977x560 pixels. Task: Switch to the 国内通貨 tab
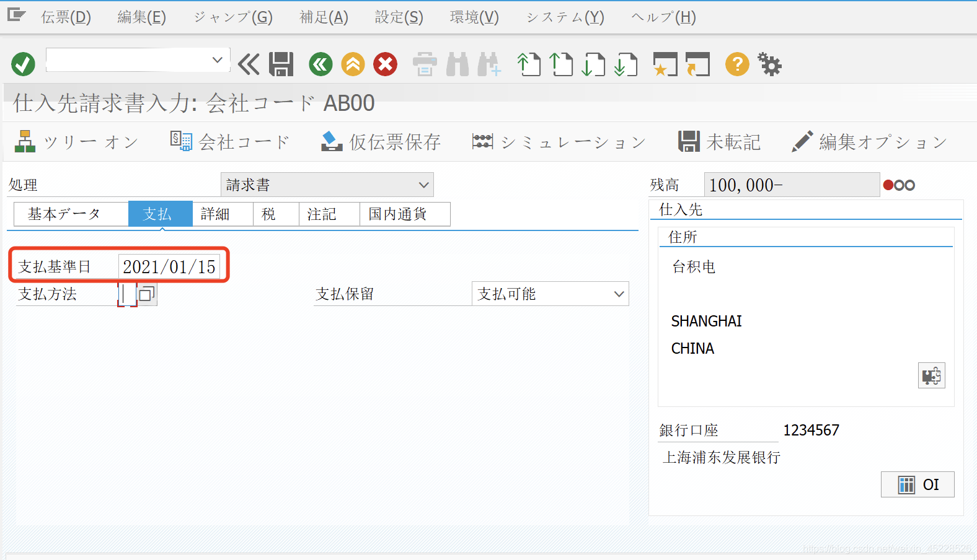[405, 214]
